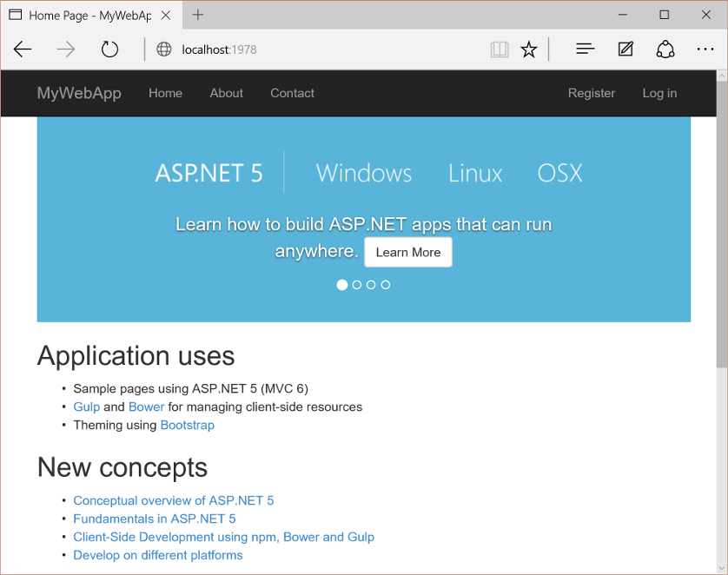Open the Log in nav link
The width and height of the screenshot is (728, 575).
click(659, 93)
